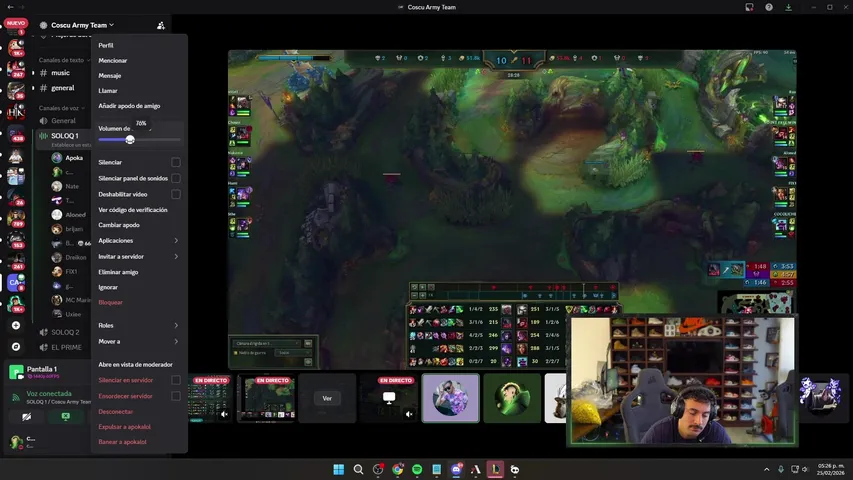The height and width of the screenshot is (480, 853).
Task: Open the server with 789 badge
Action: (16, 218)
